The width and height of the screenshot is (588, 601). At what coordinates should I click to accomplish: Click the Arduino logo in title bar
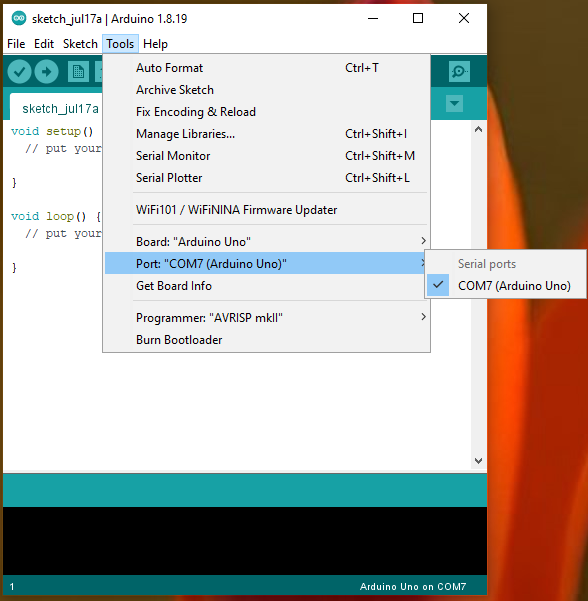(x=18, y=18)
